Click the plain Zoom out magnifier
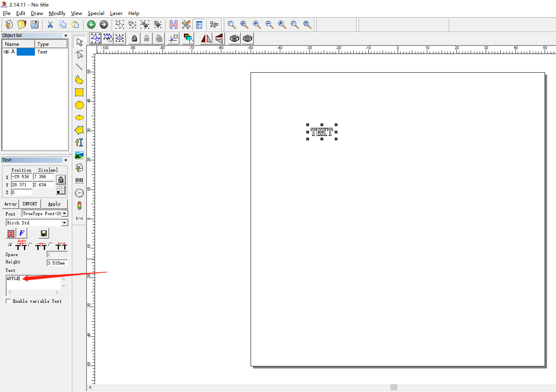Viewport: 556px width, 392px height. click(269, 25)
